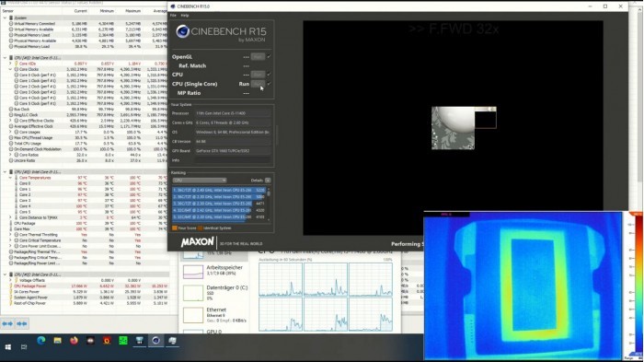This screenshot has height=362, width=644.
Task: Open the File menu in Cinebench
Action: click(173, 16)
